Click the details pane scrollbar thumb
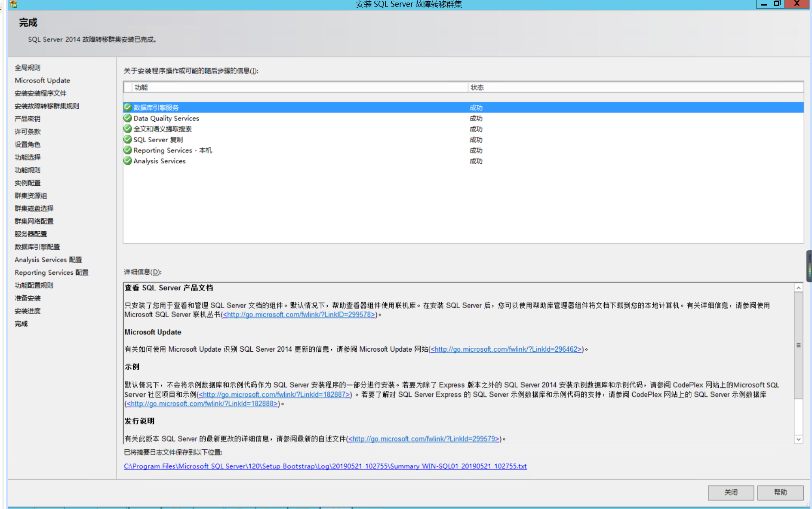Image resolution: width=812 pixels, height=509 pixels. pyautogui.click(x=799, y=345)
